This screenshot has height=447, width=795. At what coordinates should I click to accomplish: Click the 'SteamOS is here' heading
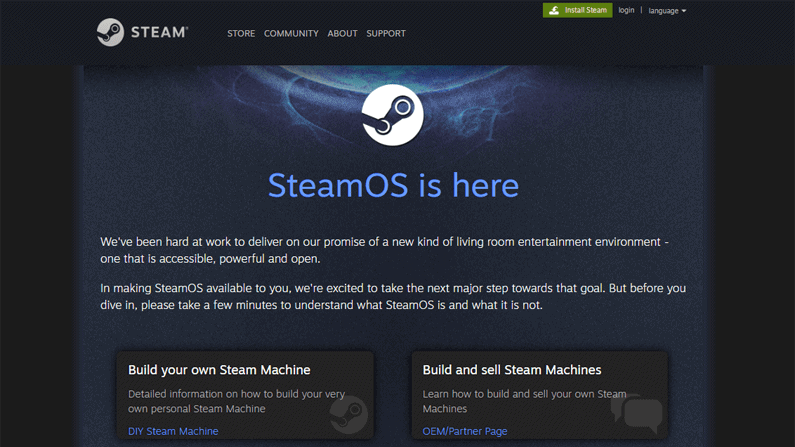(x=393, y=185)
